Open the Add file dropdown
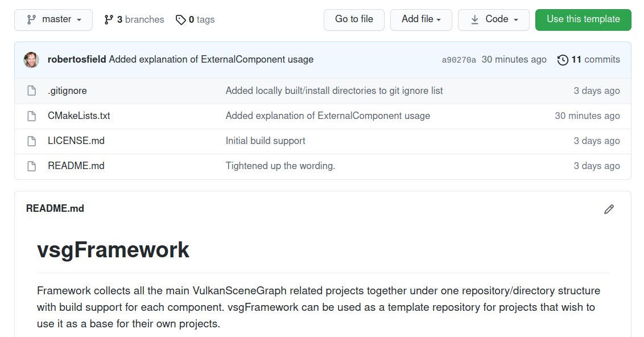Viewport: 644px width, 337px height. (421, 19)
